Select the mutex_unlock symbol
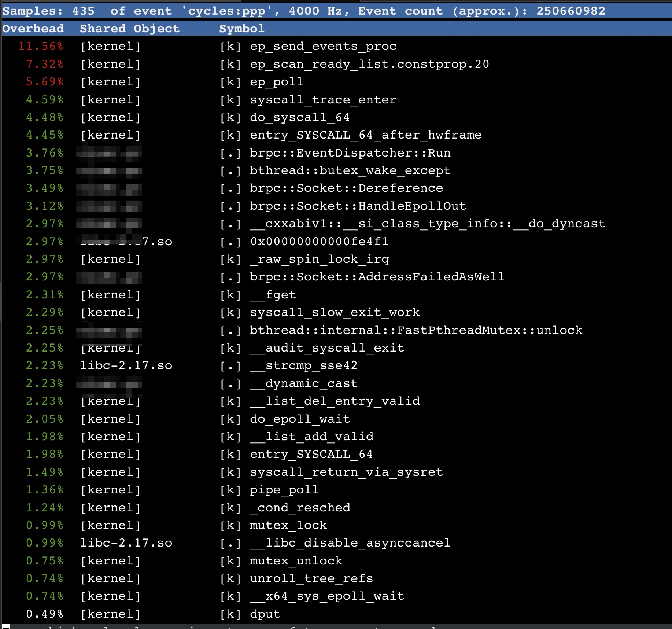 296,561
